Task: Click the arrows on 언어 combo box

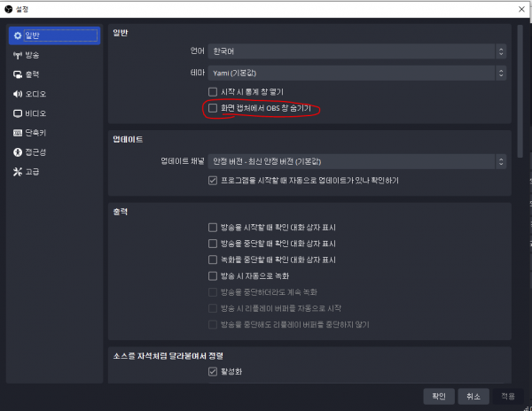Action: 501,51
